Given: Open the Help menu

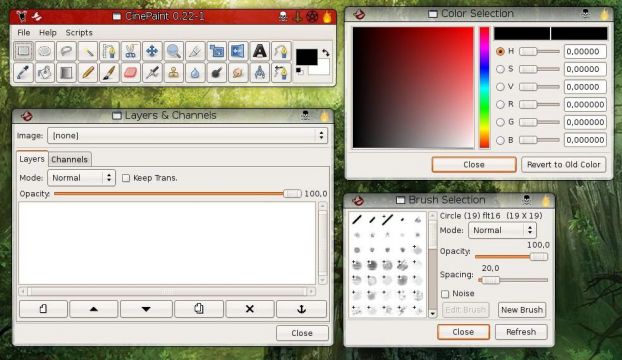Looking at the screenshot, I should tap(48, 33).
